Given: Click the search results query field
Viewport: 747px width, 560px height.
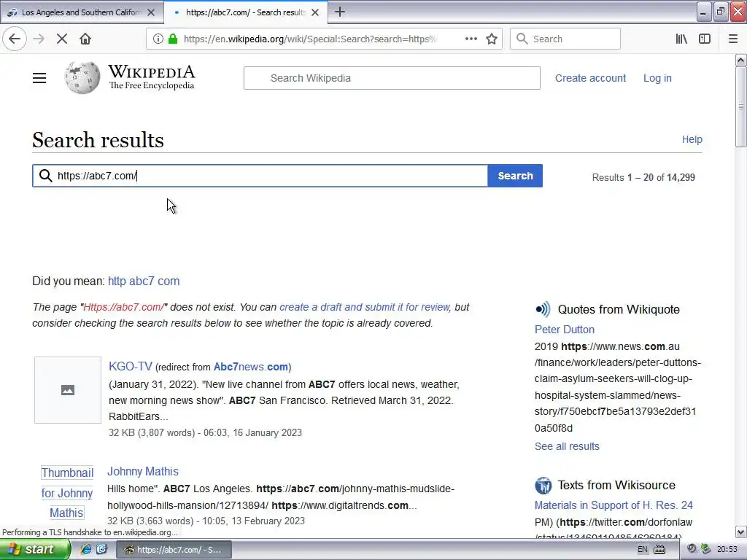Looking at the screenshot, I should [260, 176].
